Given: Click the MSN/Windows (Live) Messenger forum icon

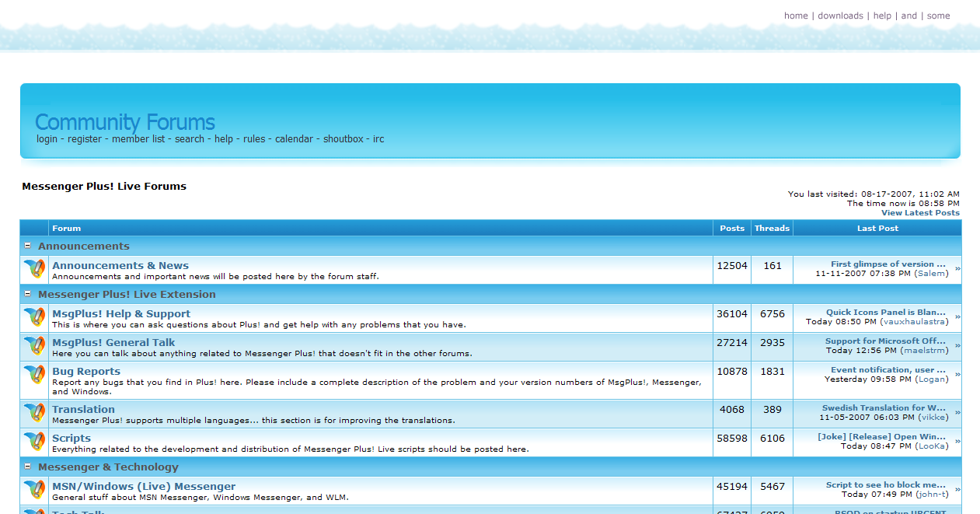Looking at the screenshot, I should [x=34, y=490].
